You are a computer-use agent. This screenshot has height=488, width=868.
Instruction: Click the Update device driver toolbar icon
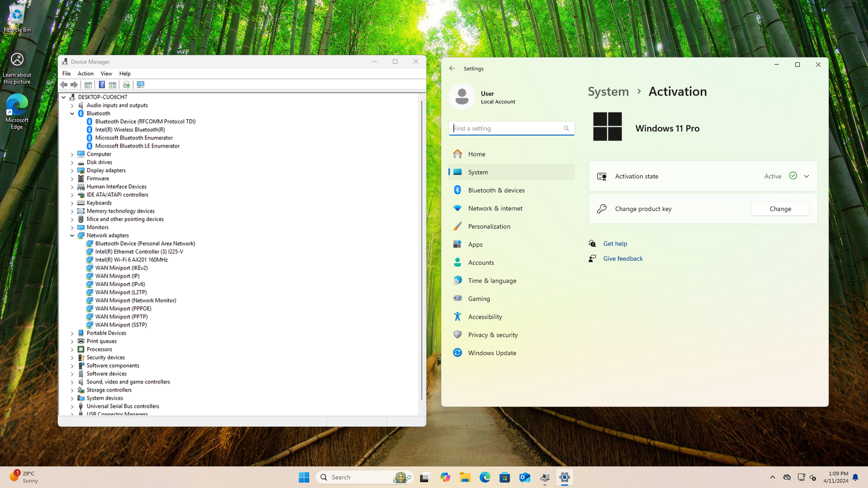pos(126,85)
